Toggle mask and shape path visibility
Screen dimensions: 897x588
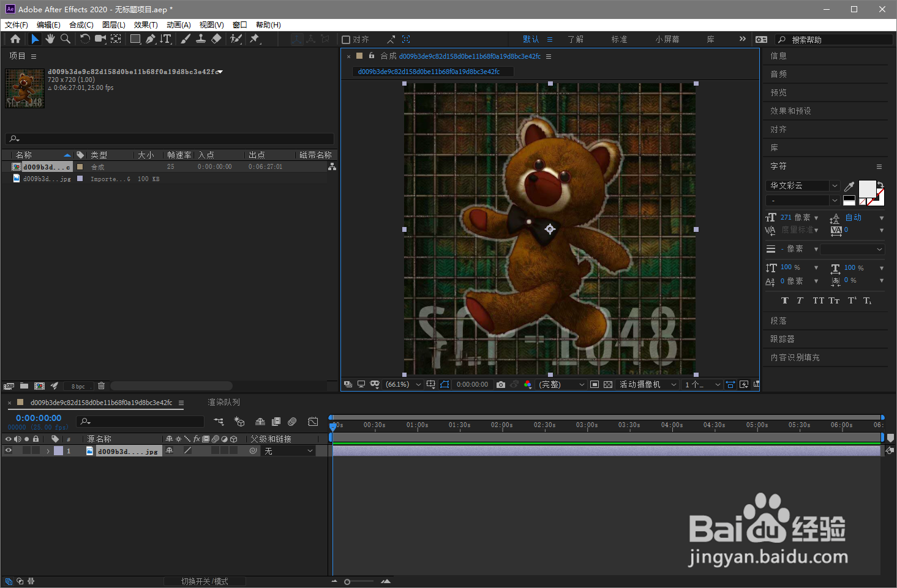pos(445,384)
